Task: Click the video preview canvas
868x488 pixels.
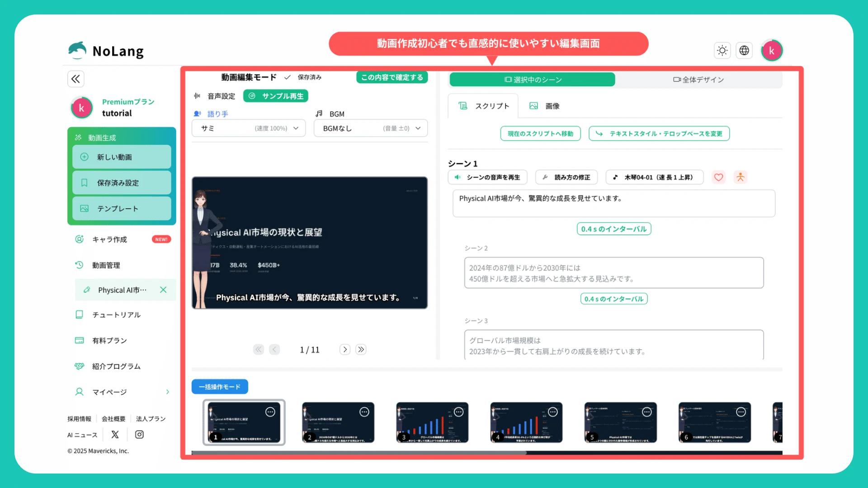Action: tap(310, 243)
